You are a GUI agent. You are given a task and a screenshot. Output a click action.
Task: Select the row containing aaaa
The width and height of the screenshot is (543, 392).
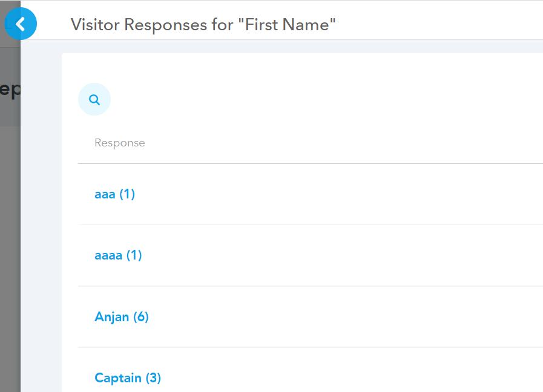click(x=311, y=256)
